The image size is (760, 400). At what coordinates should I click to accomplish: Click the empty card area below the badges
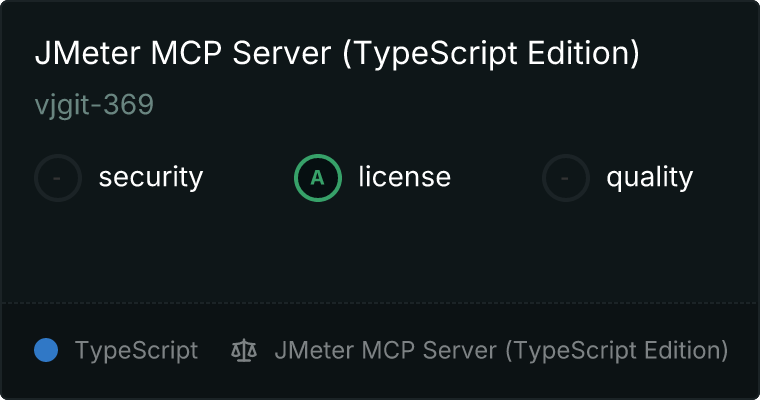pos(380,252)
